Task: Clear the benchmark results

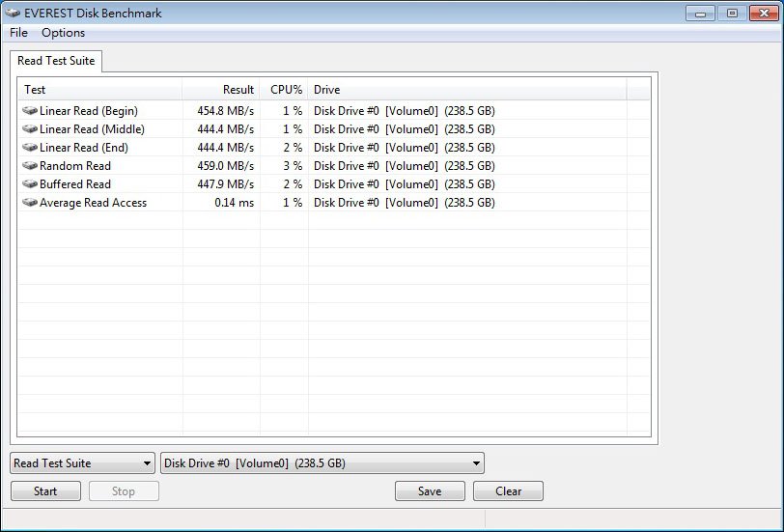Action: point(508,491)
